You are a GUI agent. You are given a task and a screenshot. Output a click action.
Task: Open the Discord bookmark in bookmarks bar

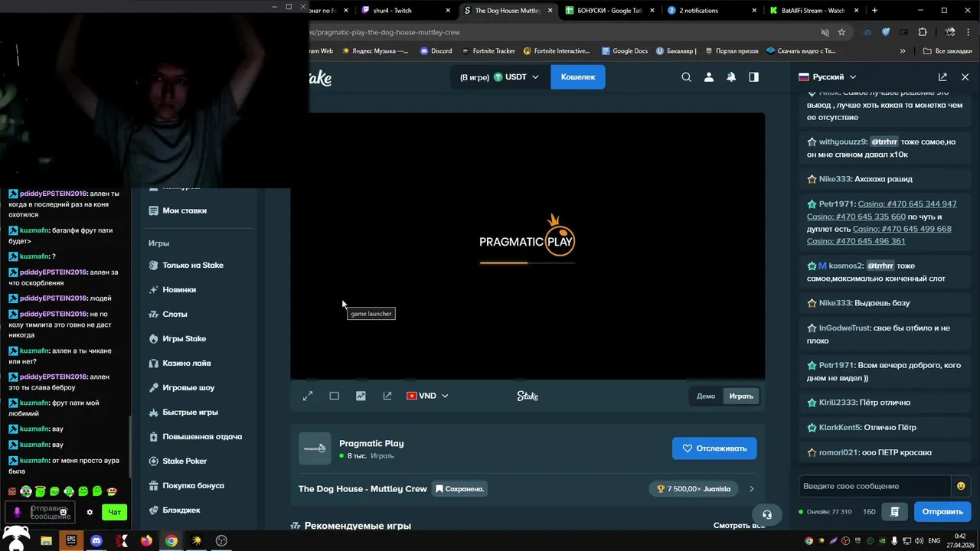[x=436, y=51]
